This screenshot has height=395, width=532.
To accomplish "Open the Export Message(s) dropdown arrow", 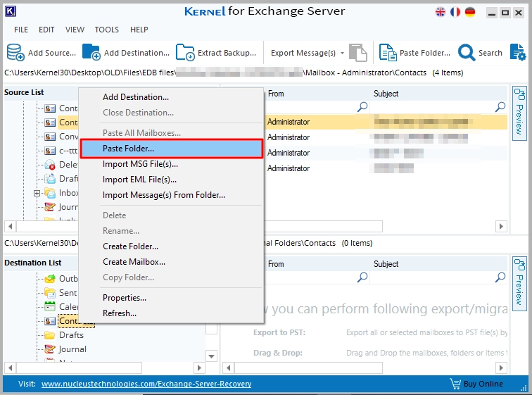I will pos(342,54).
